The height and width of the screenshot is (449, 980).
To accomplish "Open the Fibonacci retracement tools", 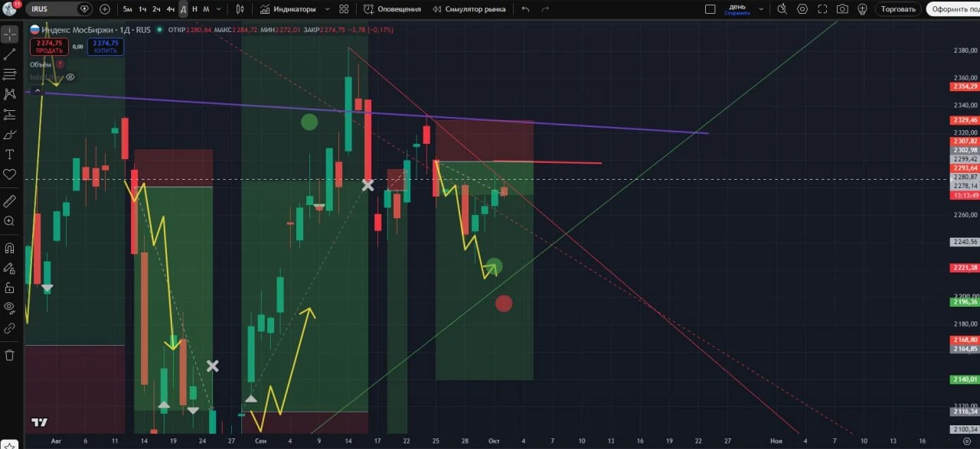I will coord(10,74).
